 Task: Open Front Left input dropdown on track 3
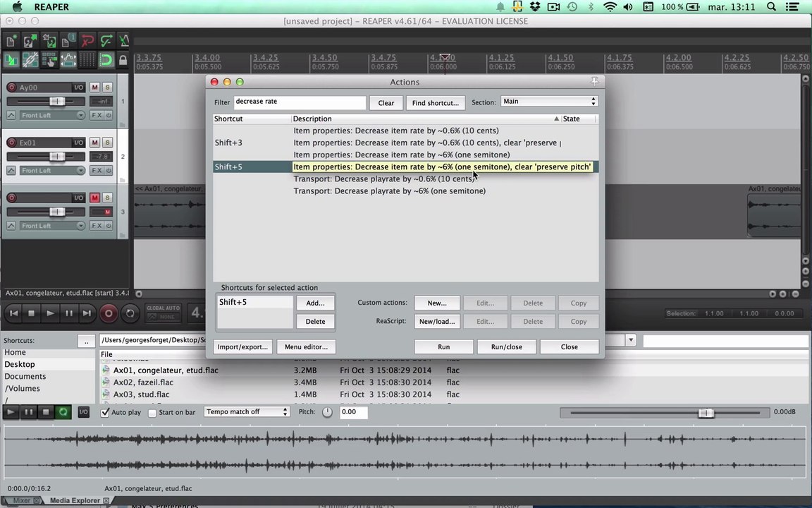click(x=51, y=226)
